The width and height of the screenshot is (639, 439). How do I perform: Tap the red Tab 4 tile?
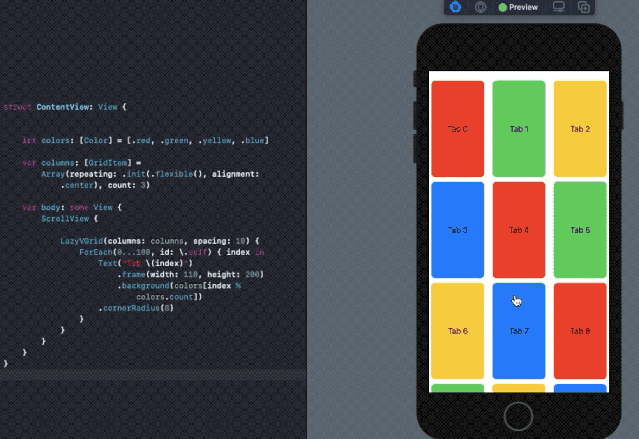[519, 230]
